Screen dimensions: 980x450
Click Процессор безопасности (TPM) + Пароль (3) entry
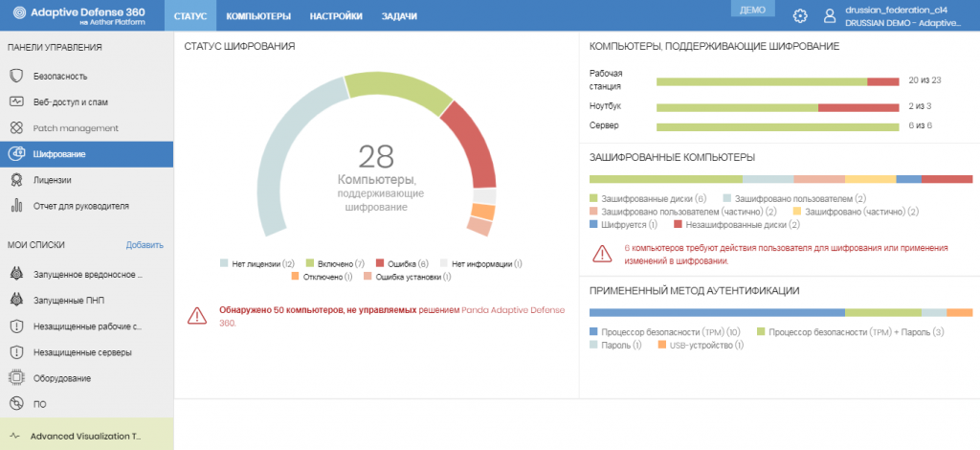(x=850, y=332)
